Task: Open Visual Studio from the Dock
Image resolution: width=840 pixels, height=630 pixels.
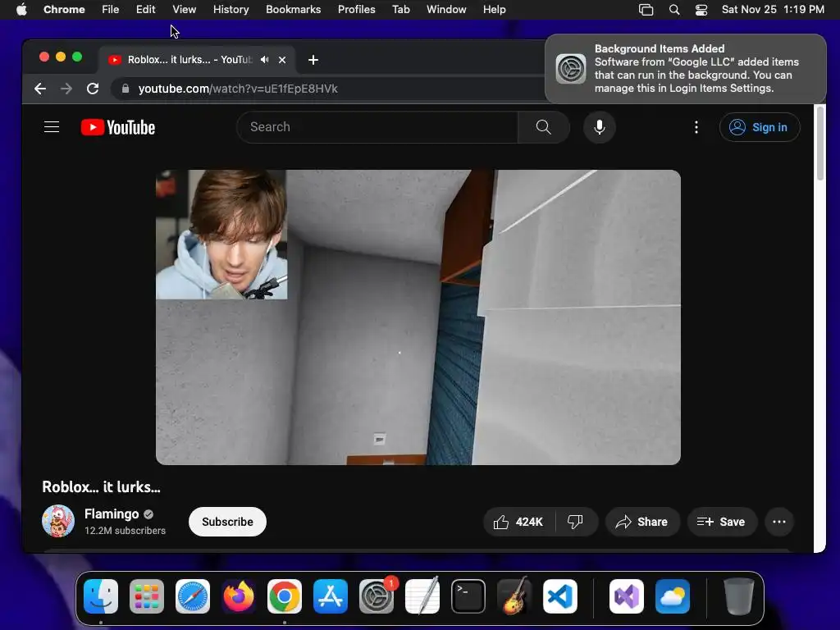Action: coord(627,596)
